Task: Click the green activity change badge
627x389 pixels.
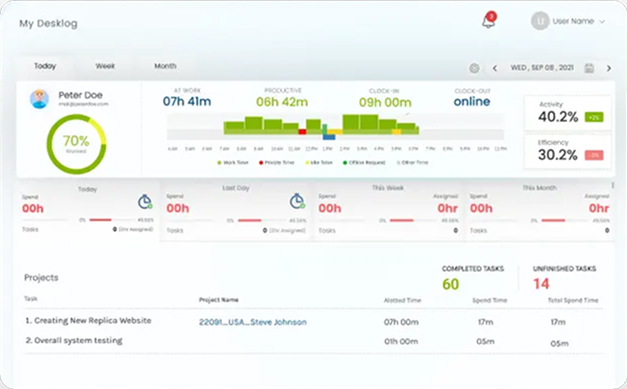Action: [594, 118]
